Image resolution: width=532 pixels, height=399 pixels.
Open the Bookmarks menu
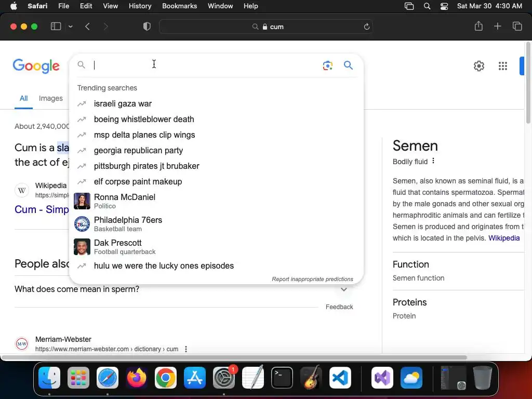(x=179, y=6)
